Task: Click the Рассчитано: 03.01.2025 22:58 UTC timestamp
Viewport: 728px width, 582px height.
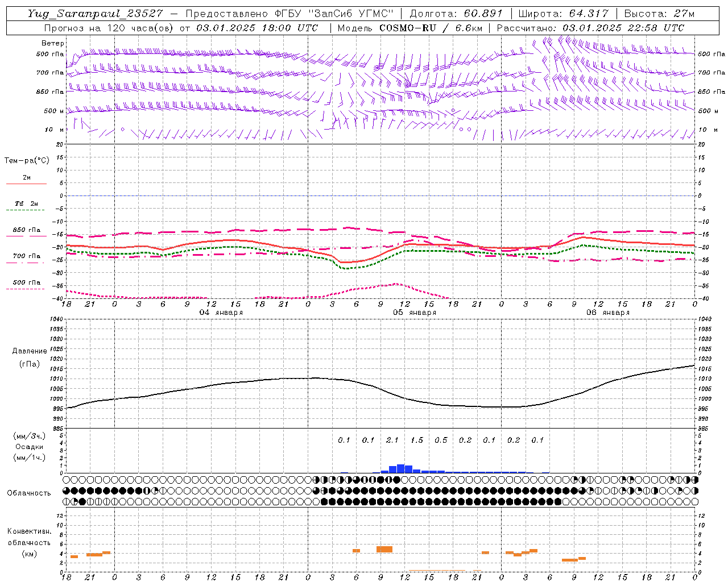Action: pyautogui.click(x=590, y=28)
